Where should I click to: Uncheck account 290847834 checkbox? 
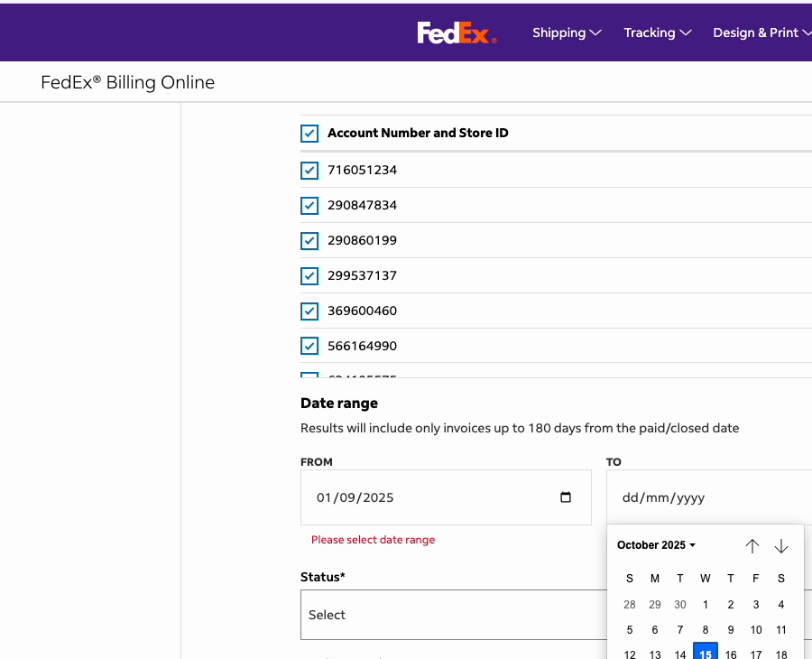coord(309,206)
